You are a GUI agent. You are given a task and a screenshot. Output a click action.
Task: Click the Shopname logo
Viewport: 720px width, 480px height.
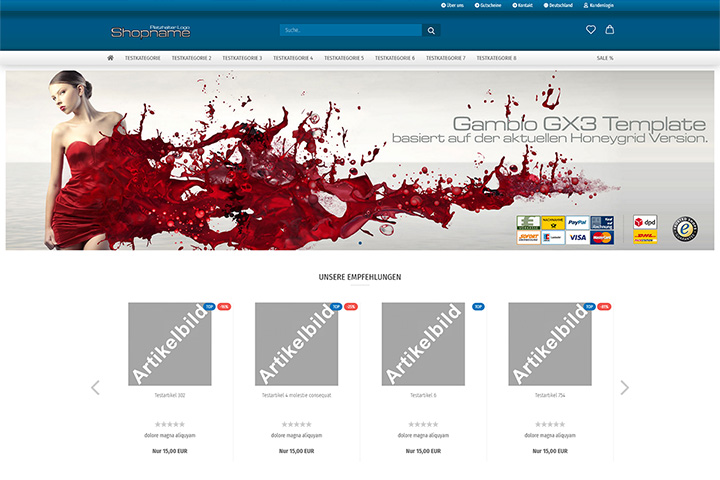pyautogui.click(x=151, y=31)
